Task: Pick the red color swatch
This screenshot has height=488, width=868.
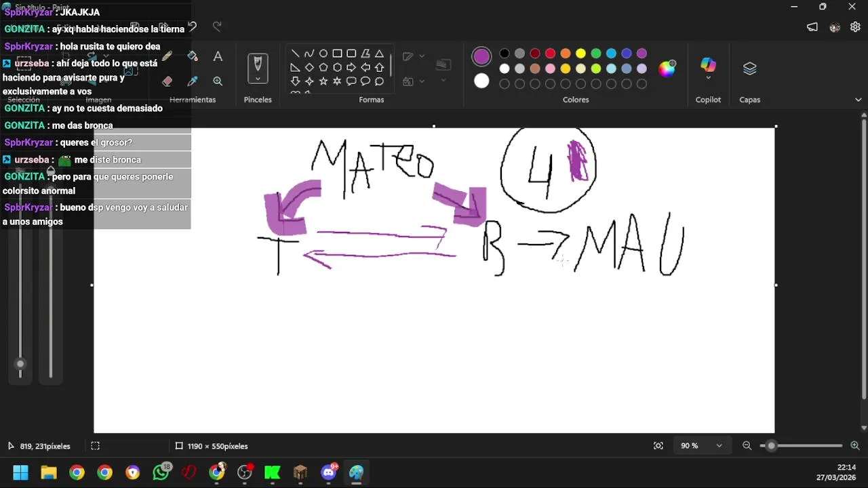Action: point(550,54)
